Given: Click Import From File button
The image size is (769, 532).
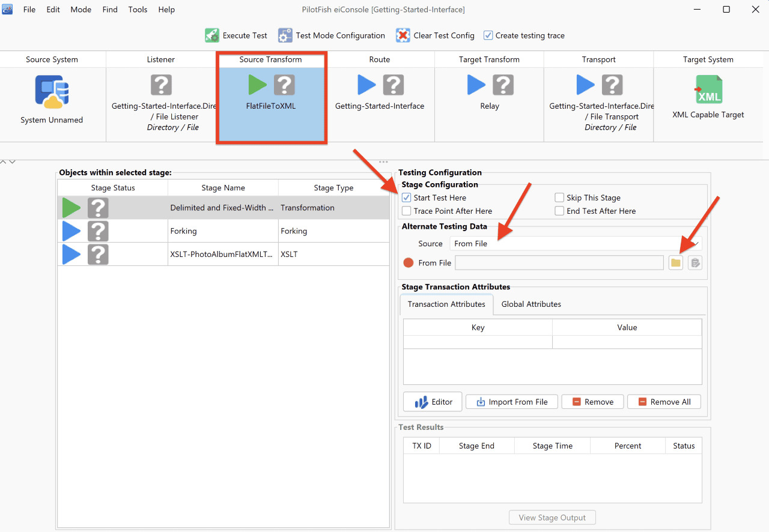Looking at the screenshot, I should [x=512, y=402].
